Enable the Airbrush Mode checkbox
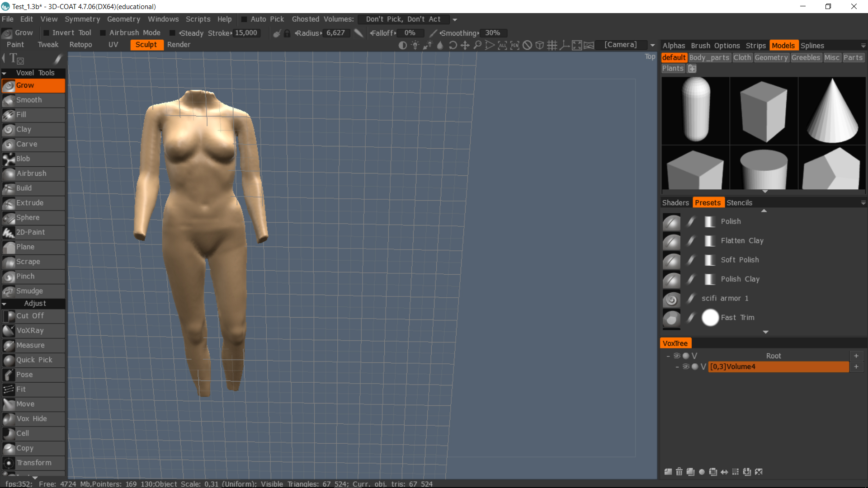Screen dimensions: 868x488 pos(103,33)
